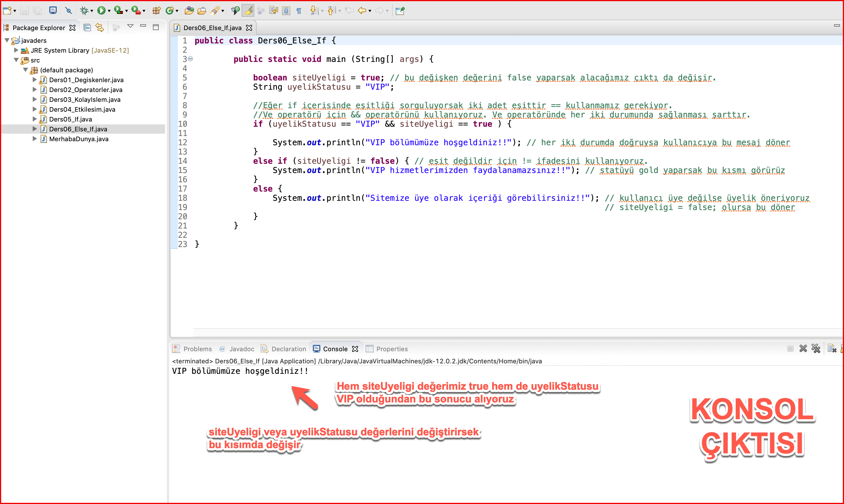Click the Clear Console icon
This screenshot has width=844, height=504.
pyautogui.click(x=832, y=348)
